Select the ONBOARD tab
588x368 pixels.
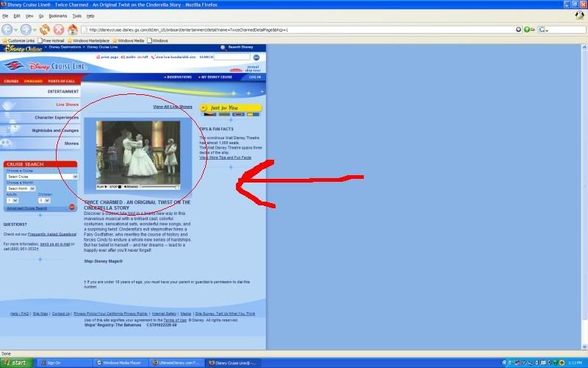(33, 81)
